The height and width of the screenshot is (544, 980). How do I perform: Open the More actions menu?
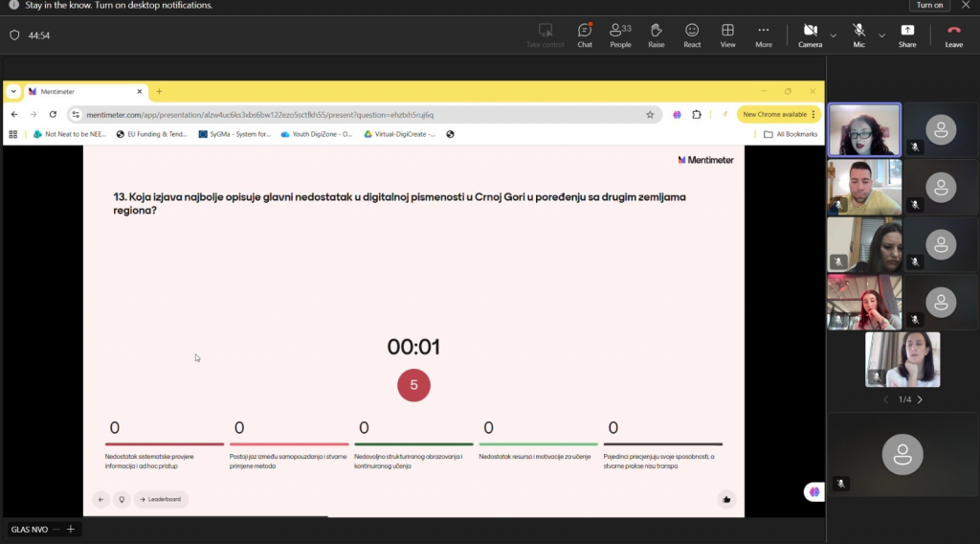[x=763, y=34]
